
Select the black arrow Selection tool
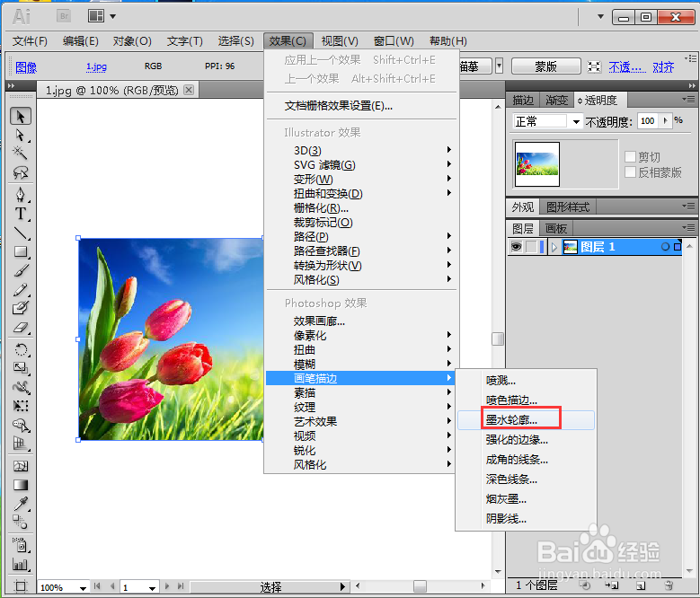click(21, 117)
